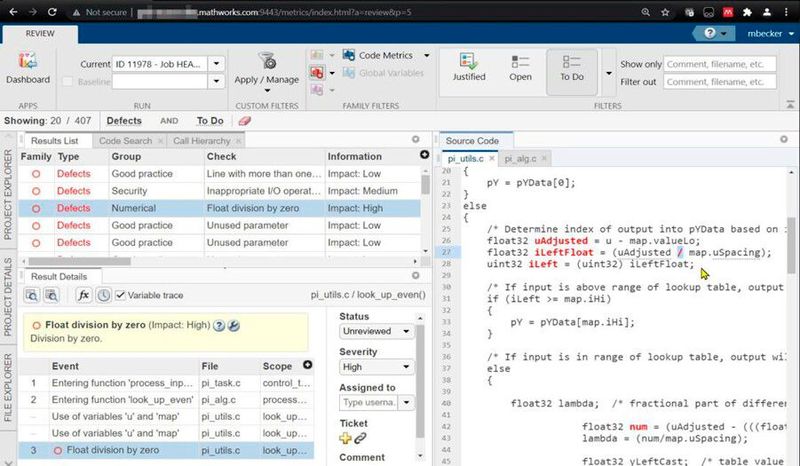This screenshot has height=466, width=800.
Task: Bookmark this page with the star icon
Action: coord(665,12)
